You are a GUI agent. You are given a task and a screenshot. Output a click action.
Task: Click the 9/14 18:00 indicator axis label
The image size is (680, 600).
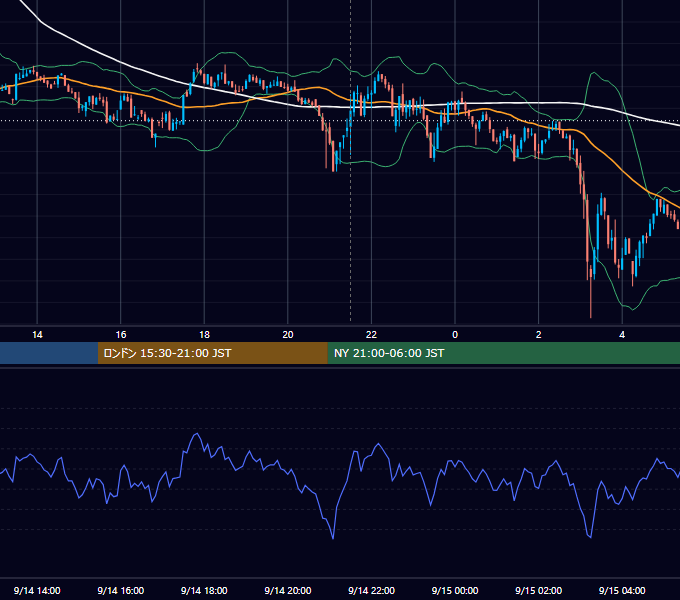click(204, 590)
